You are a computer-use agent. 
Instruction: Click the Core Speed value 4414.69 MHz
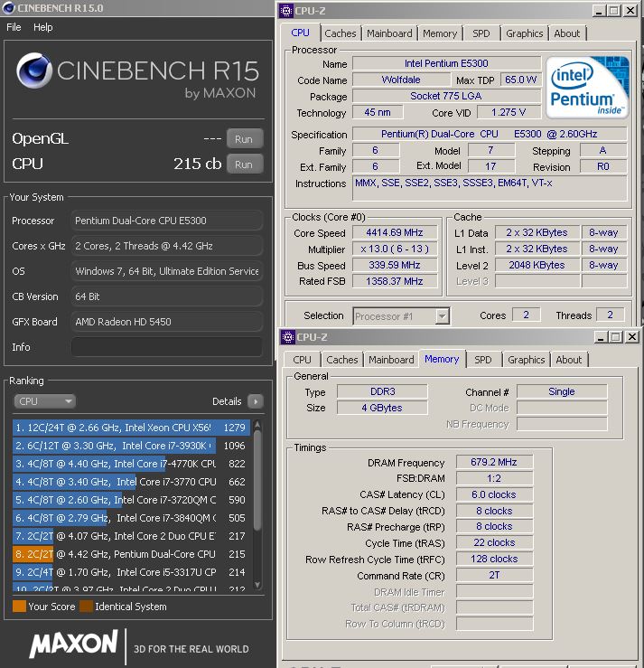395,232
